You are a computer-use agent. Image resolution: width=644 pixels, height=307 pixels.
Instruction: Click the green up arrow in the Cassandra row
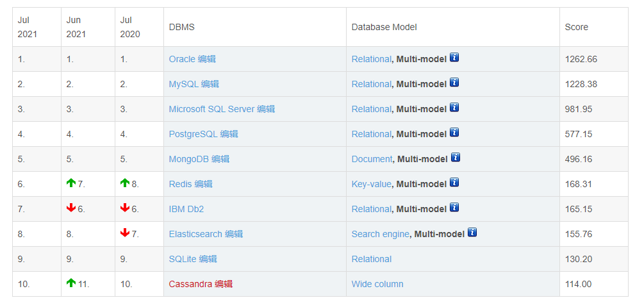(71, 283)
